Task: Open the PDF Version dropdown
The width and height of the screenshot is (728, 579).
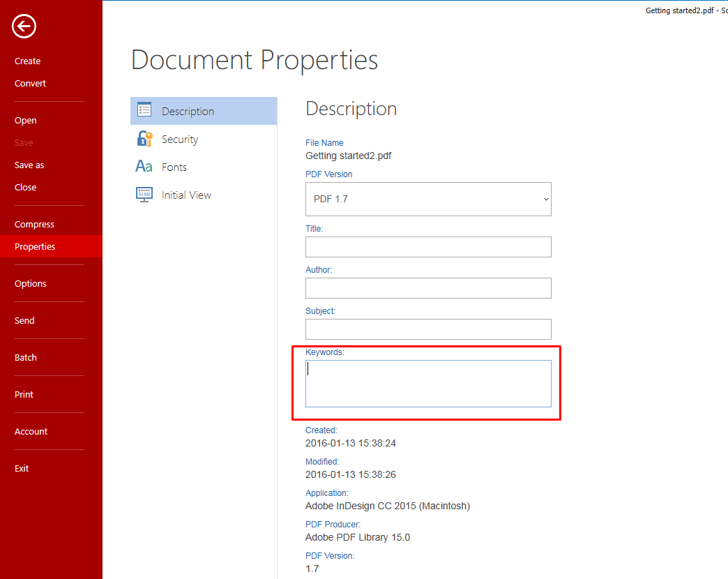Action: pos(428,199)
